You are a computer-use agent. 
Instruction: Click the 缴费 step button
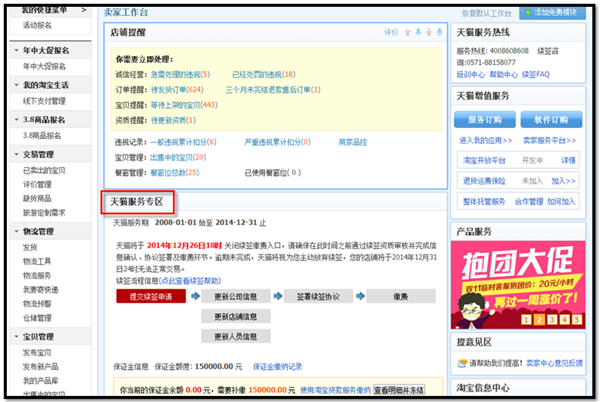pyautogui.click(x=401, y=296)
